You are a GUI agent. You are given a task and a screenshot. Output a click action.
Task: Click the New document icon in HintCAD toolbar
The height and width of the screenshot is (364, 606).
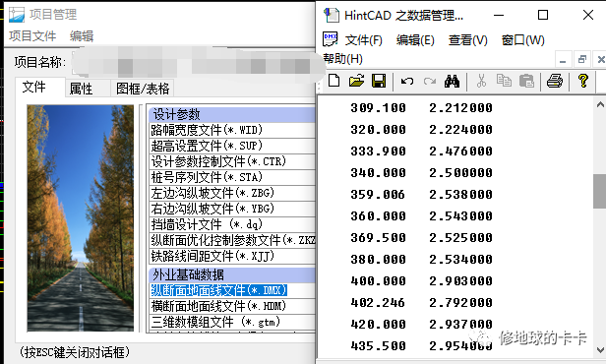333,81
